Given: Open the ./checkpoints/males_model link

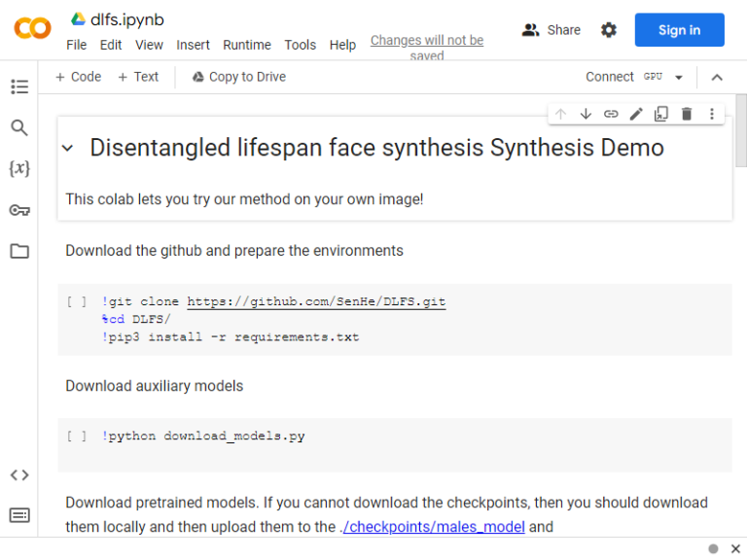Looking at the screenshot, I should 434,527.
